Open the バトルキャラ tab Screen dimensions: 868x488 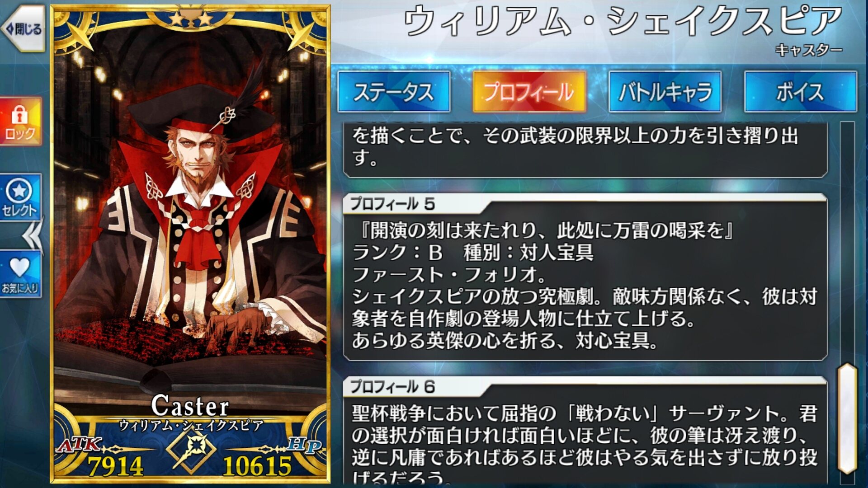(x=665, y=92)
